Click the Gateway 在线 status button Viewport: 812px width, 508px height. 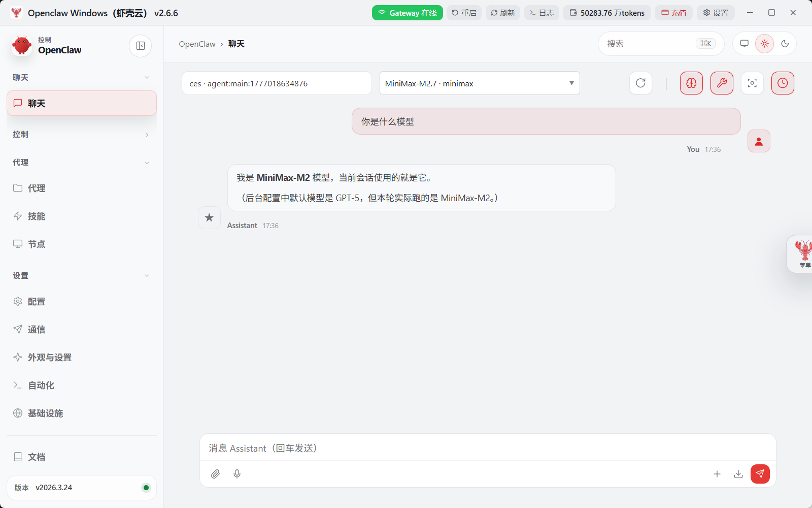(408, 13)
